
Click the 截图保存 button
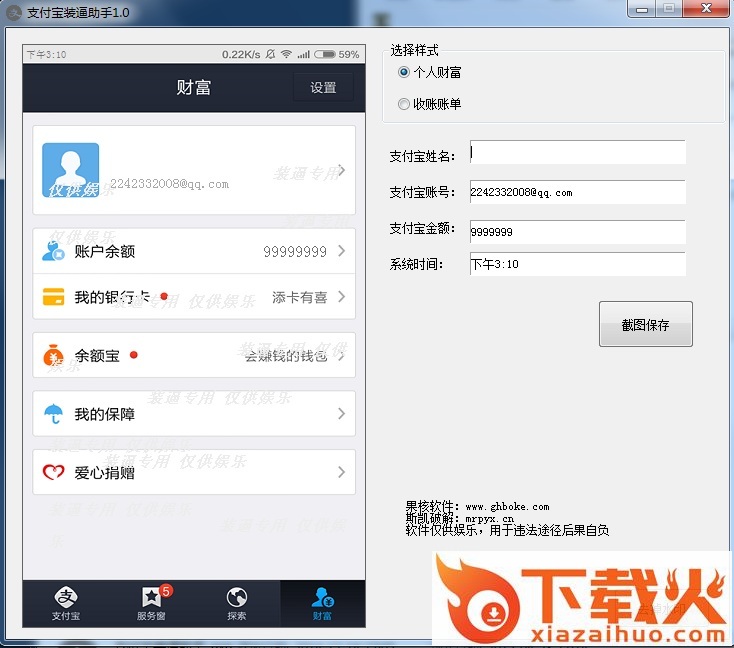pyautogui.click(x=646, y=324)
